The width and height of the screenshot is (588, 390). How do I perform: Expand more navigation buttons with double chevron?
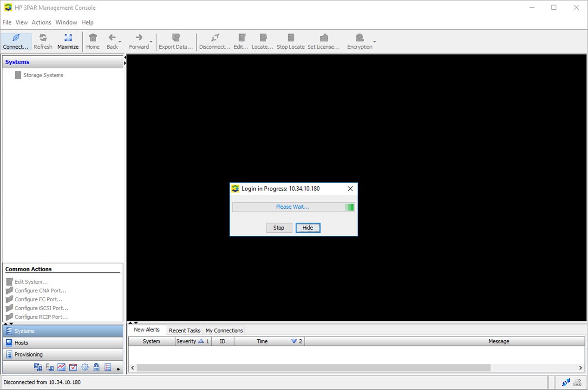[118, 369]
